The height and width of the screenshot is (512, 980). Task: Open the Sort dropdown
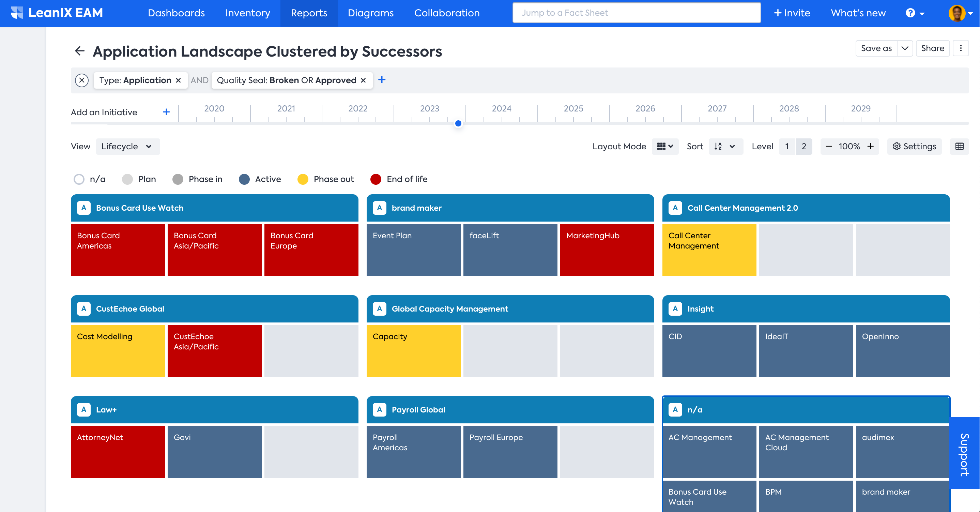click(725, 146)
